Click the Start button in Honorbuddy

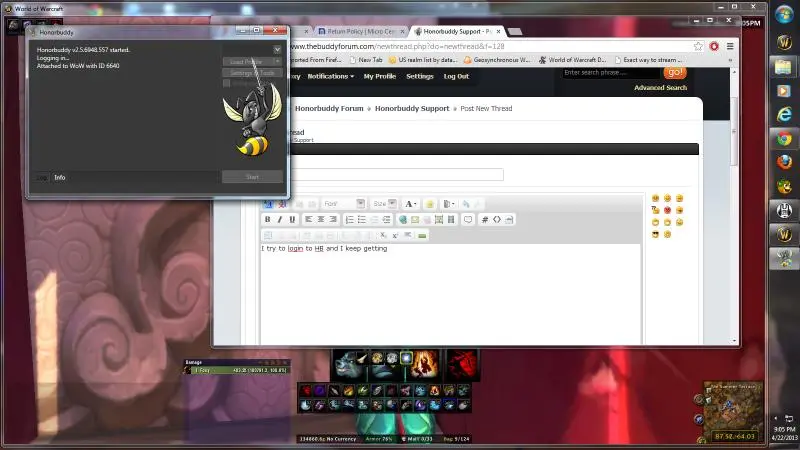click(253, 177)
